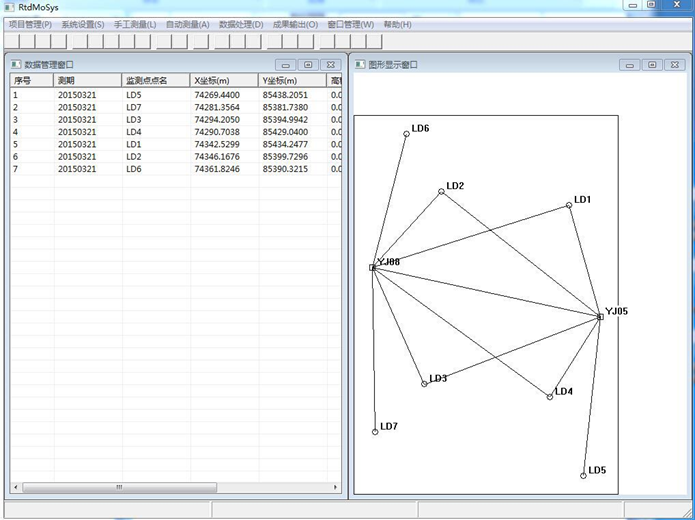Select the YJ05 station marker in graph

coord(600,316)
